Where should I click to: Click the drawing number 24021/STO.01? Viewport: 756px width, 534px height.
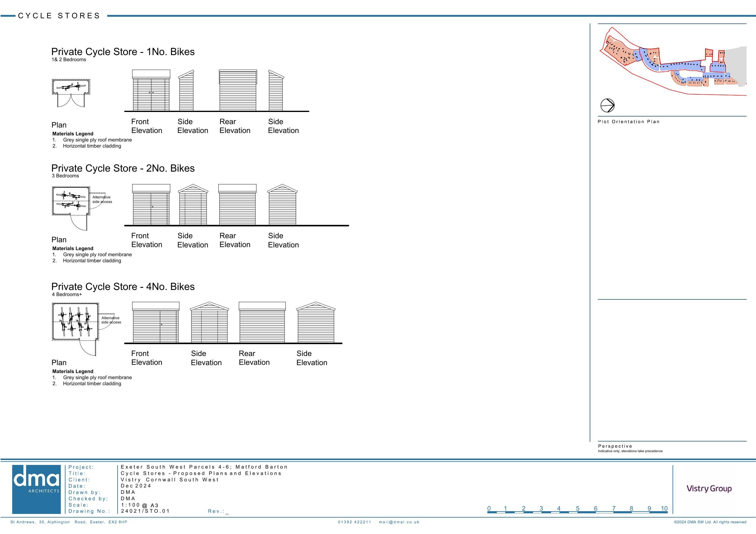coord(145,511)
